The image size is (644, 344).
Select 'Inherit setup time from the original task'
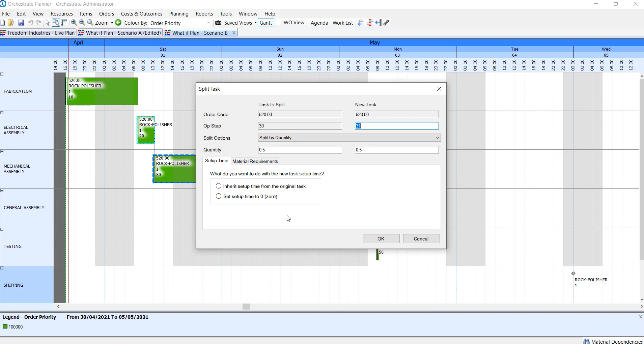(x=218, y=186)
